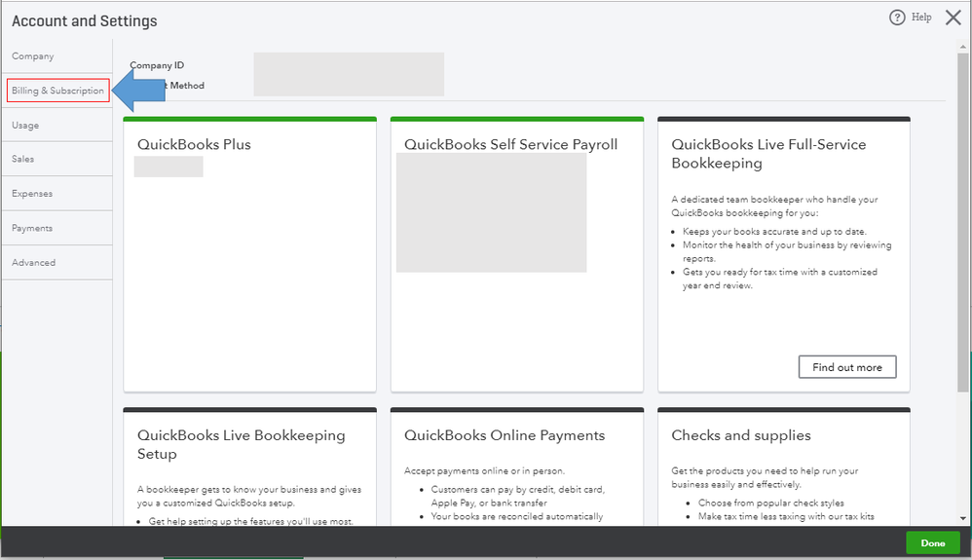Click 'Gets you ready for tax time' bullet
This screenshot has height=560, width=972.
(780, 280)
